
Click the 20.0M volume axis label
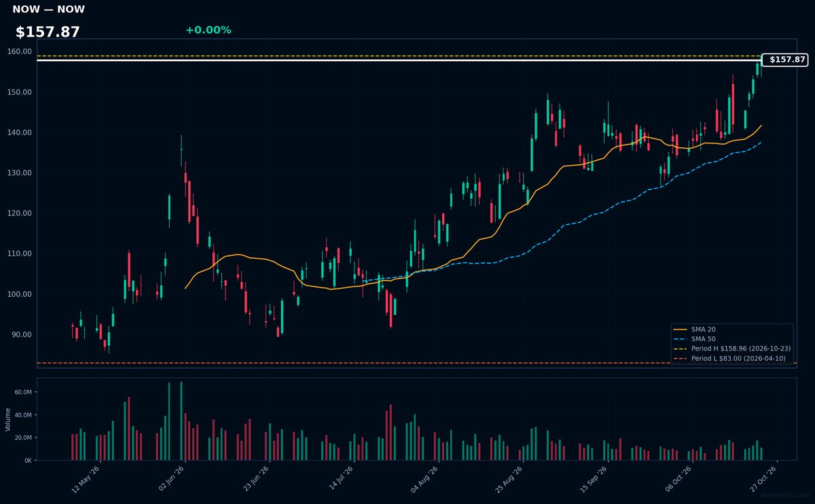tap(23, 437)
